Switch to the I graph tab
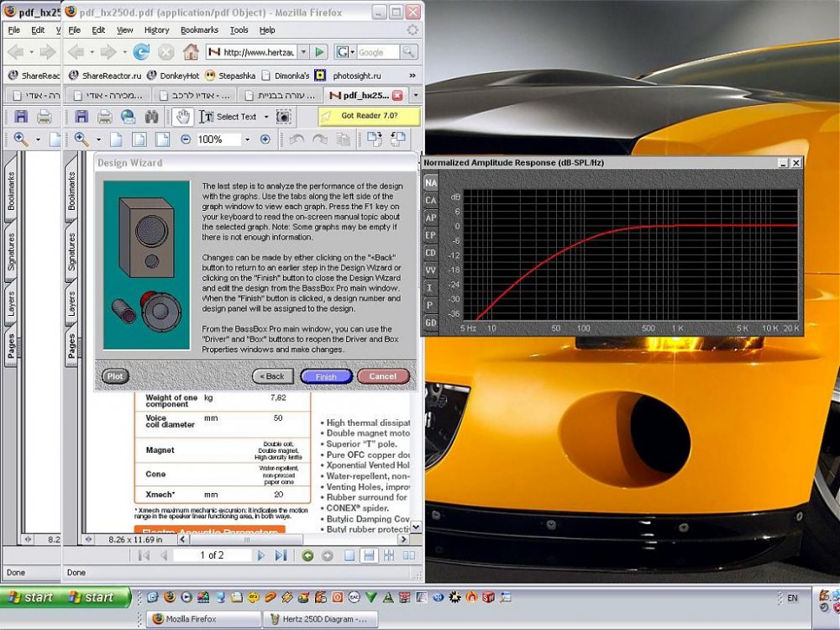 [x=431, y=287]
